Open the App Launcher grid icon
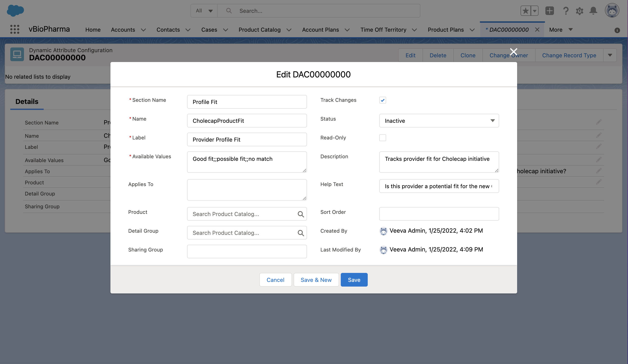The width and height of the screenshot is (628, 364). pos(15,29)
